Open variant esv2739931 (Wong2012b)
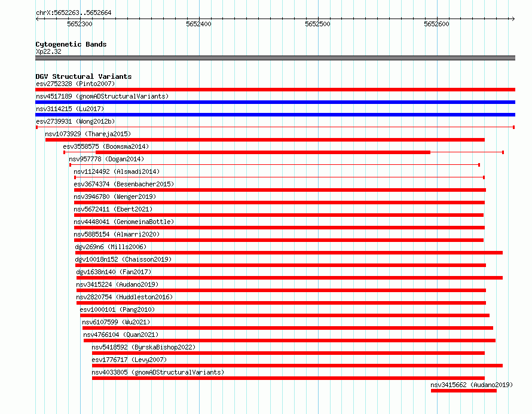The height and width of the screenshot is (414, 532). tap(75, 121)
